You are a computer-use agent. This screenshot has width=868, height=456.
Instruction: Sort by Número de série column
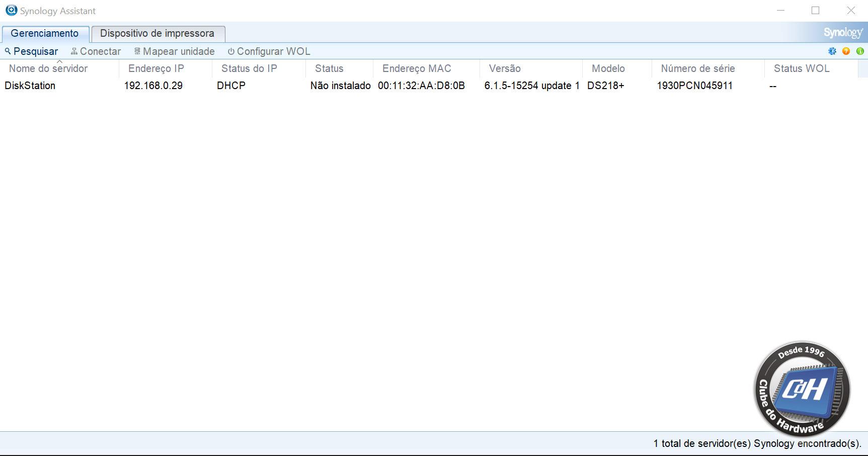click(708, 68)
